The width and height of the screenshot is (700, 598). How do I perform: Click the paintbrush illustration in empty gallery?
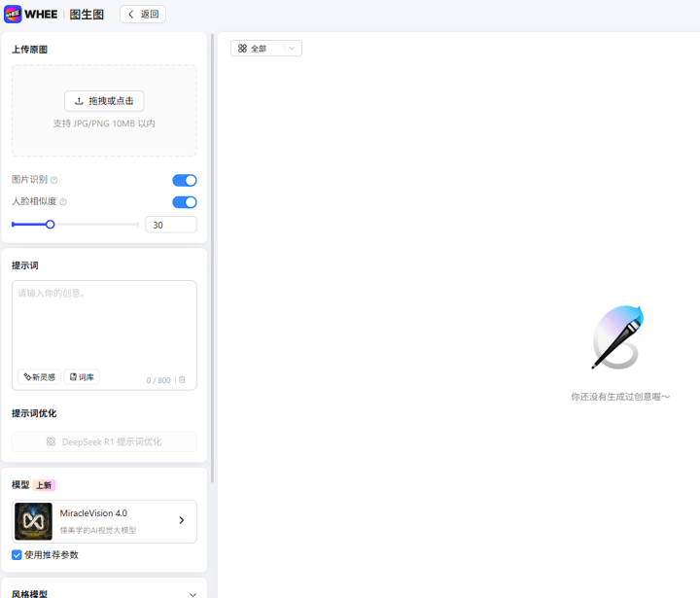pyautogui.click(x=618, y=337)
